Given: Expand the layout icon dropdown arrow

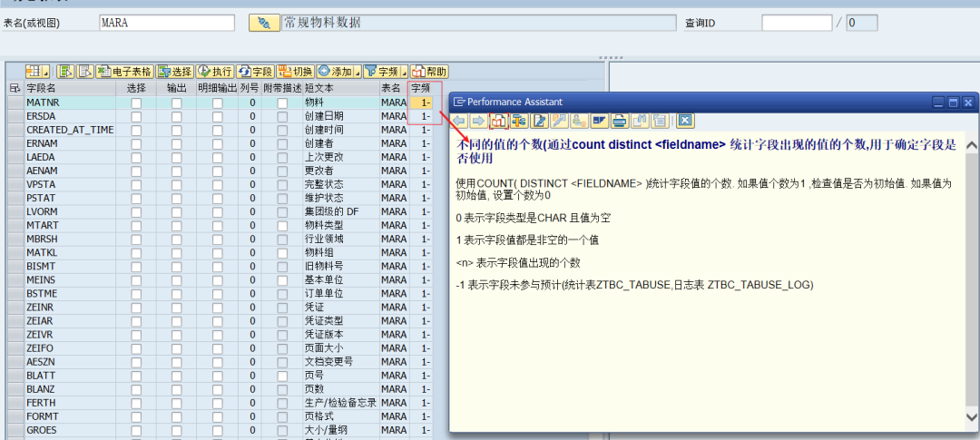Looking at the screenshot, I should (x=46, y=72).
